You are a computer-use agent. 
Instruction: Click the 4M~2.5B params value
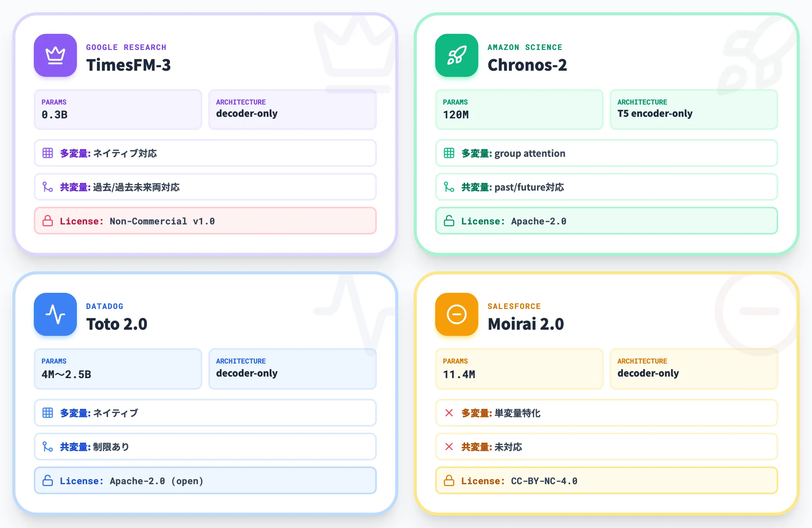coord(66,374)
